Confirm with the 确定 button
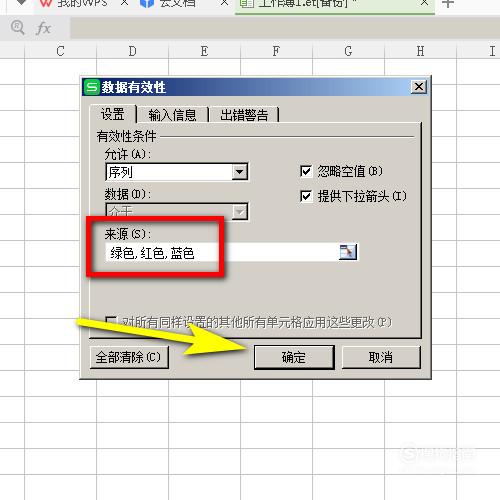 [294, 357]
